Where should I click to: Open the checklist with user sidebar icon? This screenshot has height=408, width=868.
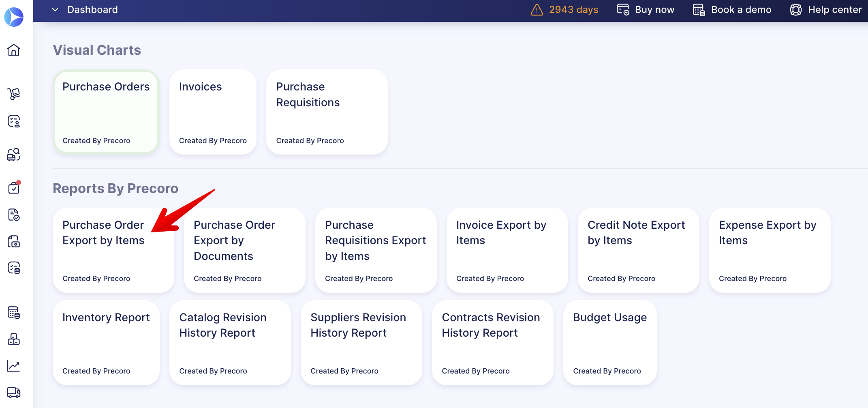14,121
